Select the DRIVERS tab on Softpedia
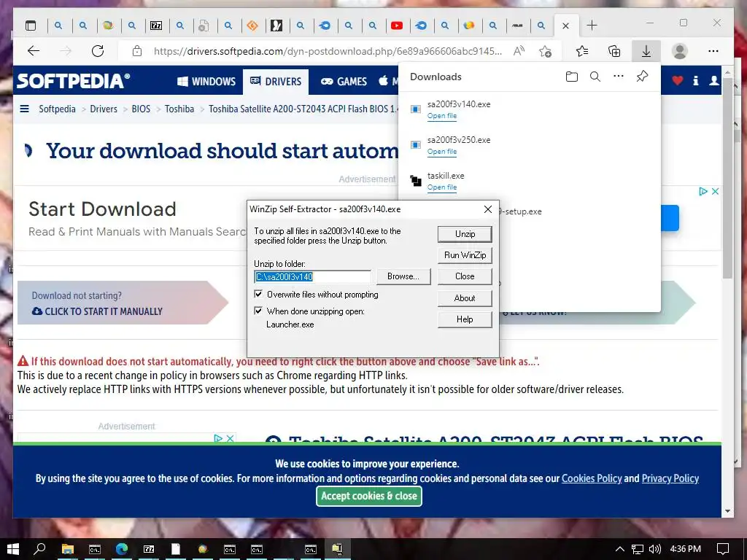The image size is (747, 560). [x=276, y=82]
